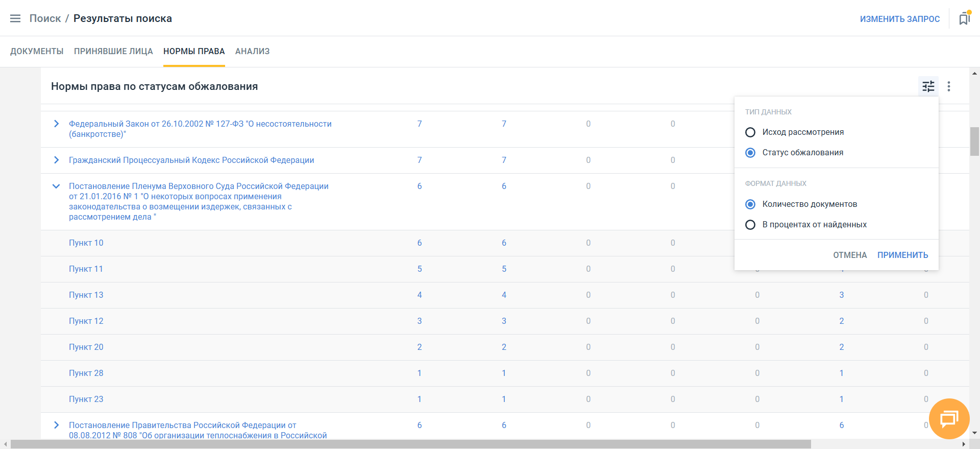Open the bookmarks icon with notification dot
This screenshot has height=449, width=980.
964,18
